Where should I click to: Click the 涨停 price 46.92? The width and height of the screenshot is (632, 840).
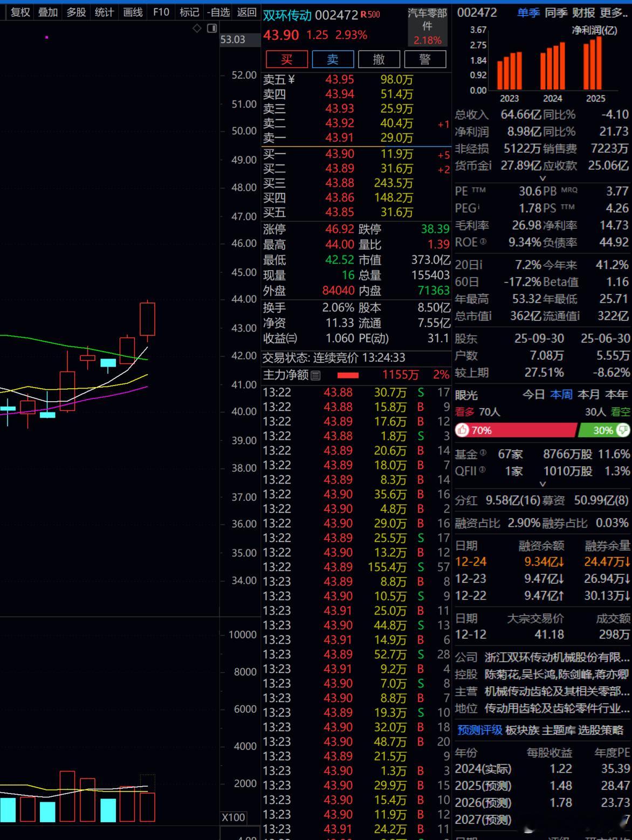click(x=339, y=229)
